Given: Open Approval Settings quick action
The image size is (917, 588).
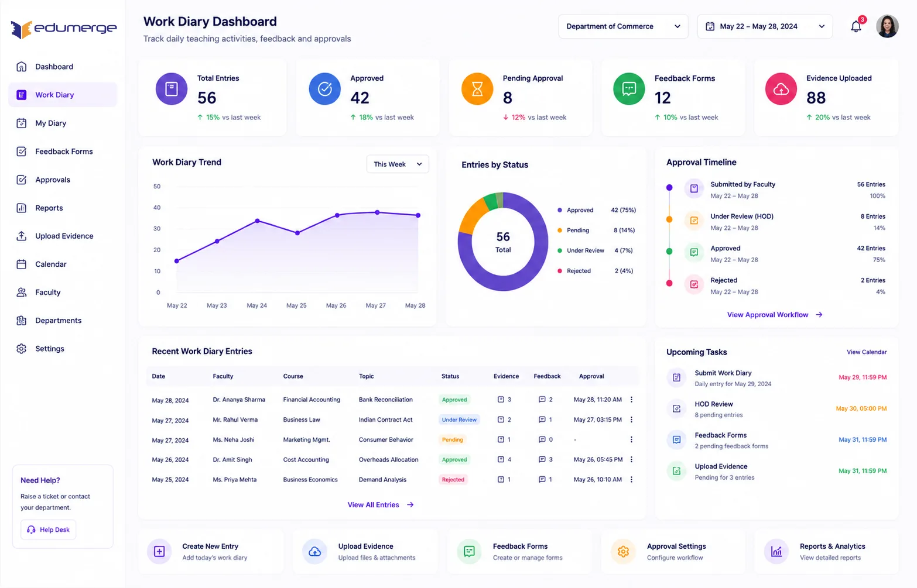Looking at the screenshot, I should (673, 552).
